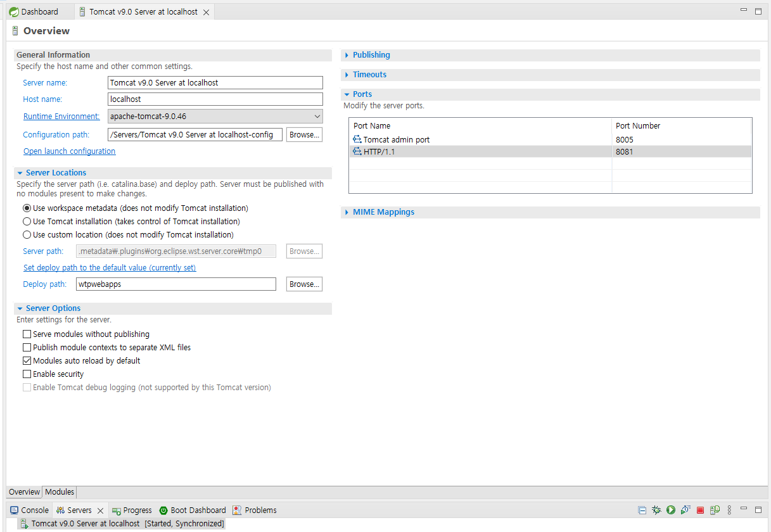Collapse the Ports section
This screenshot has height=532, width=771.
[x=347, y=94]
